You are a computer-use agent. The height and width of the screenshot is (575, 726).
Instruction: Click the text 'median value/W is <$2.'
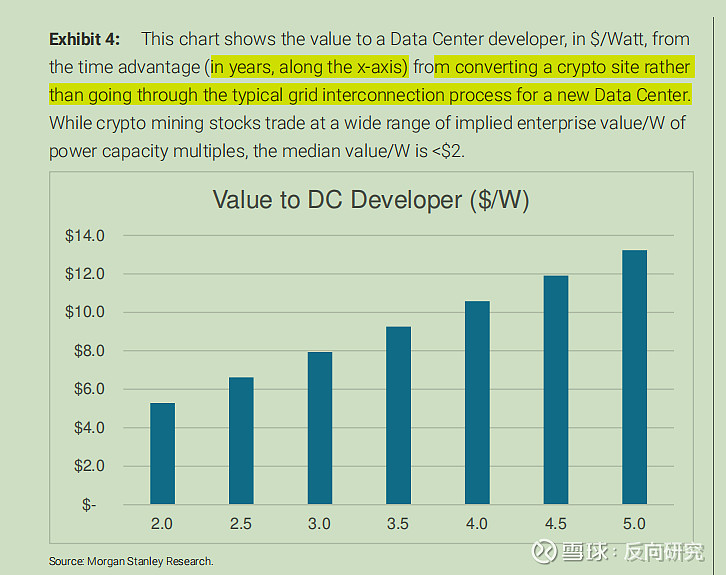pos(373,151)
